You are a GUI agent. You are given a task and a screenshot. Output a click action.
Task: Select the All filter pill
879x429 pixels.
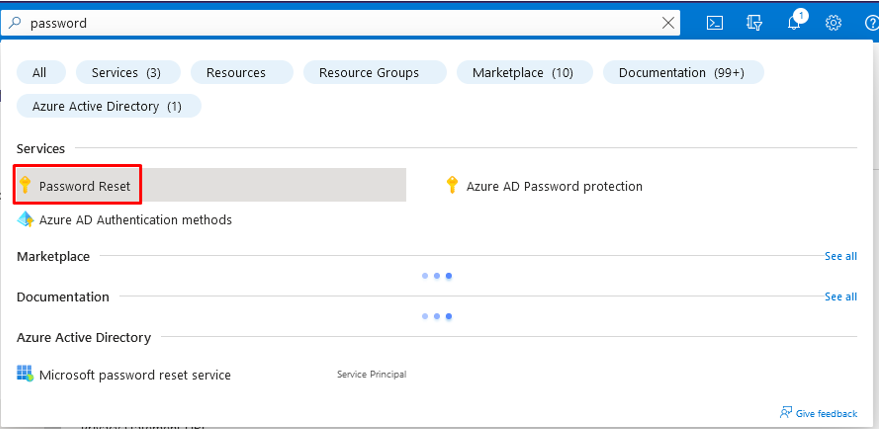pyautogui.click(x=40, y=73)
